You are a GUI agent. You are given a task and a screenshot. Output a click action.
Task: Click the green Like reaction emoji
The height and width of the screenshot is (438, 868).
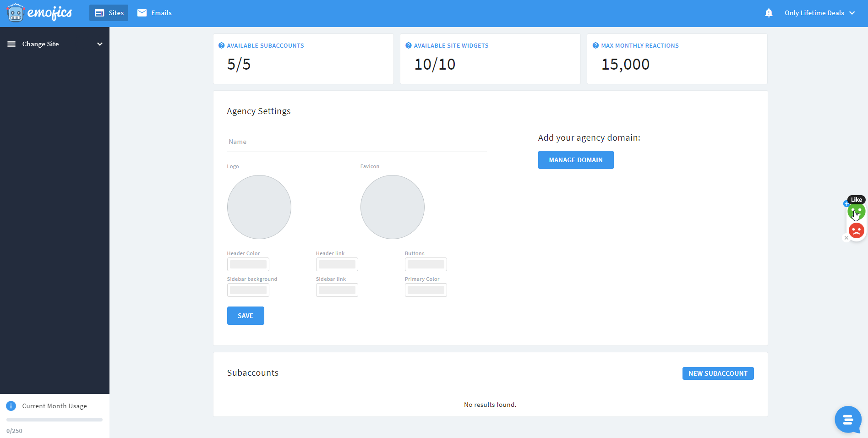856,212
